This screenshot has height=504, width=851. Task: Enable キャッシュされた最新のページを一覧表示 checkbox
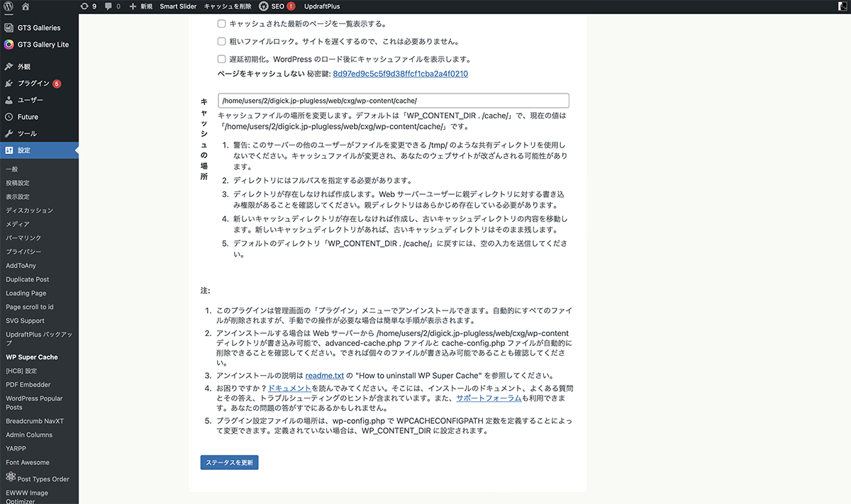click(222, 23)
